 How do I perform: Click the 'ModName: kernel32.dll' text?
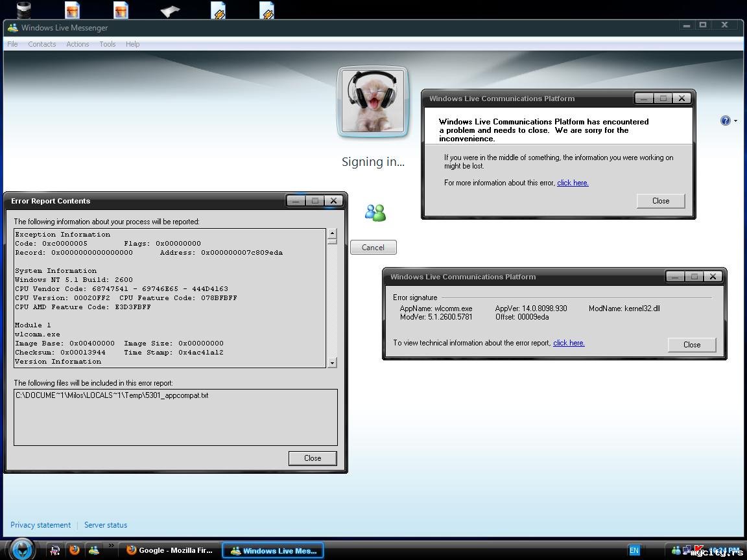pos(624,309)
